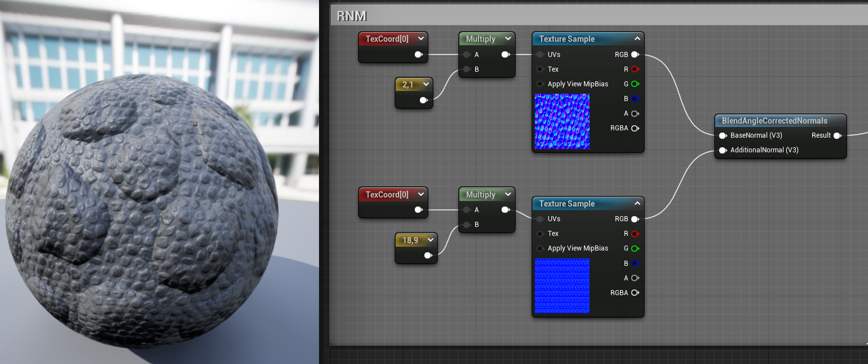Click the B input pin of the Multiply fed by 18,9

[x=467, y=225]
